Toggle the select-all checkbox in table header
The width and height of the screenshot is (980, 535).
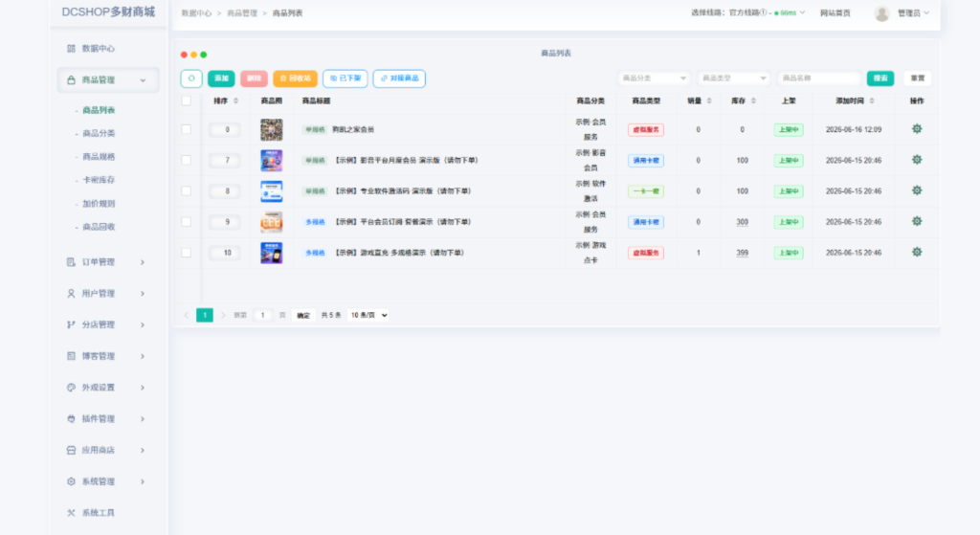[187, 100]
